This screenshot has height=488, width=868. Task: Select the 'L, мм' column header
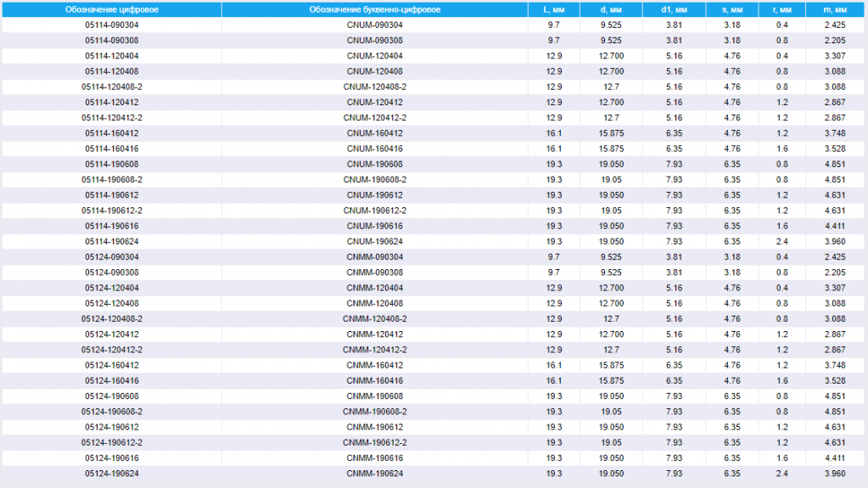(x=553, y=9)
